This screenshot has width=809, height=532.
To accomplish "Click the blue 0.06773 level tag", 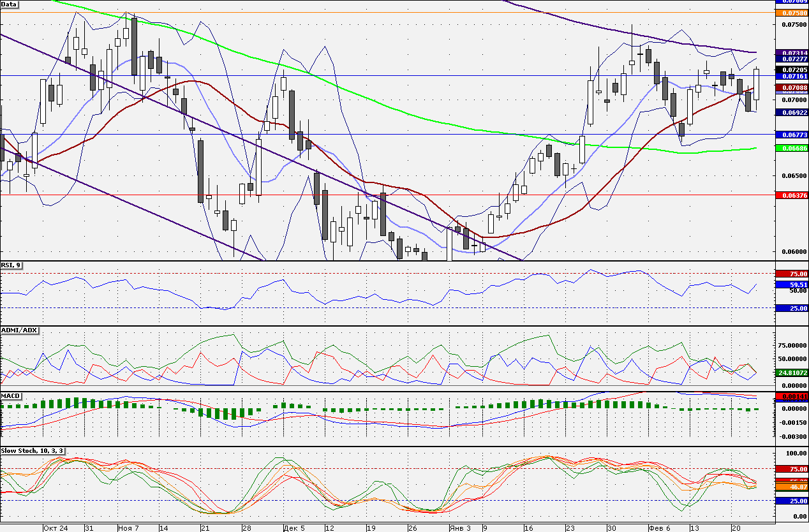I will pyautogui.click(x=791, y=135).
